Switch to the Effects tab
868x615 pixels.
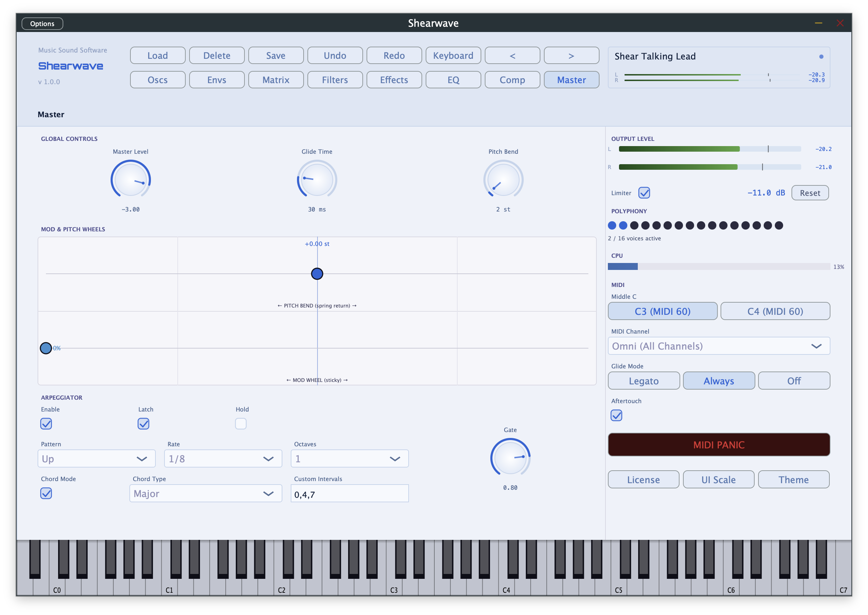(x=394, y=80)
